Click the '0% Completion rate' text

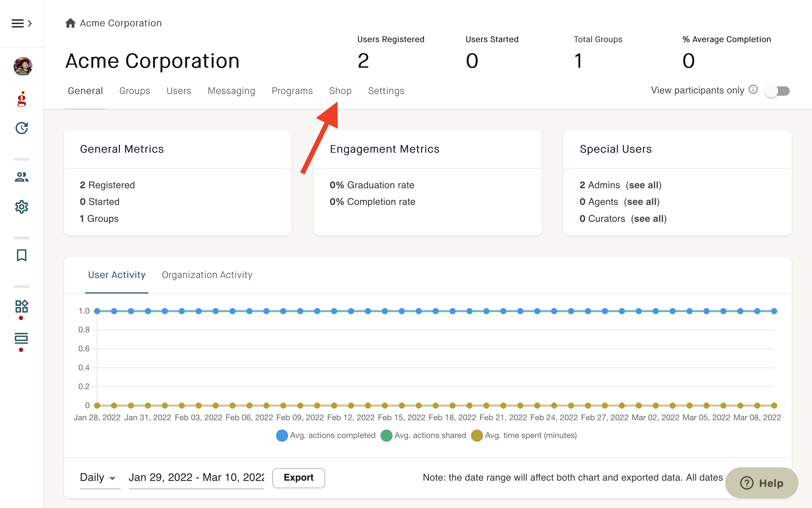click(x=372, y=202)
